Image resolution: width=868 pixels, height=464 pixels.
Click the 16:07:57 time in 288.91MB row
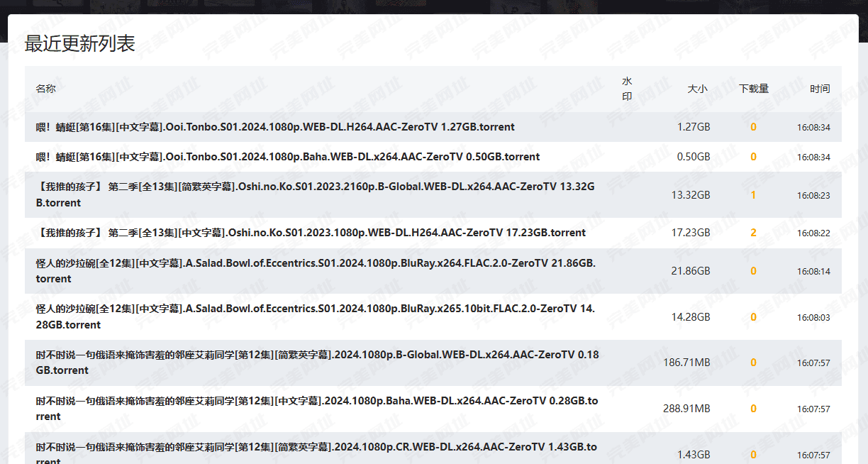tap(813, 409)
